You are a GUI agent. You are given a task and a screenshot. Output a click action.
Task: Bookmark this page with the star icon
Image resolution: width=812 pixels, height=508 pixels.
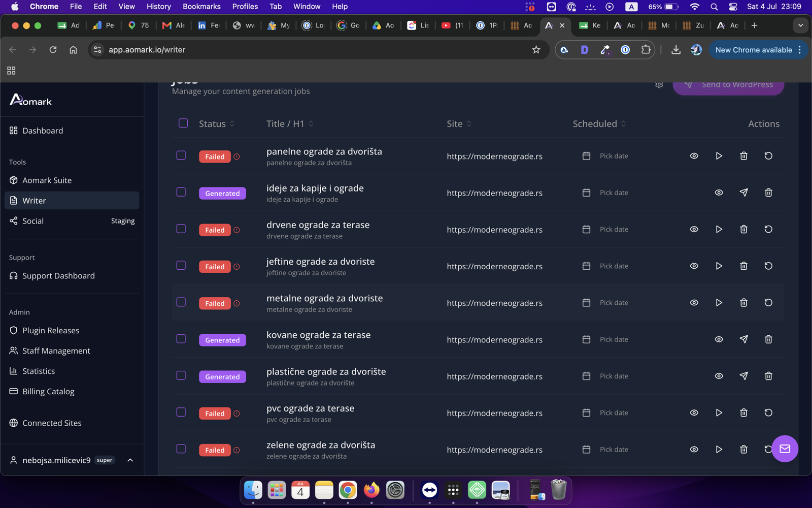click(x=536, y=50)
